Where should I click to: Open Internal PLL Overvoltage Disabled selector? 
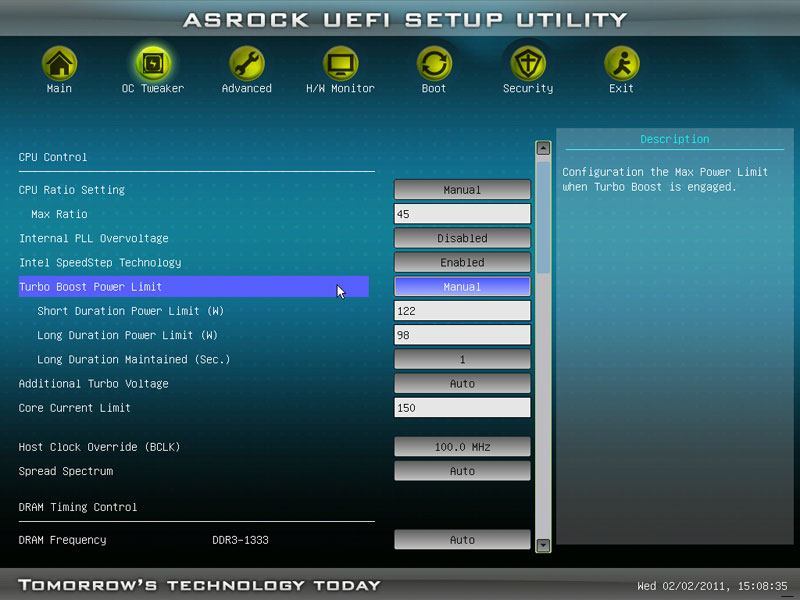pyautogui.click(x=462, y=238)
